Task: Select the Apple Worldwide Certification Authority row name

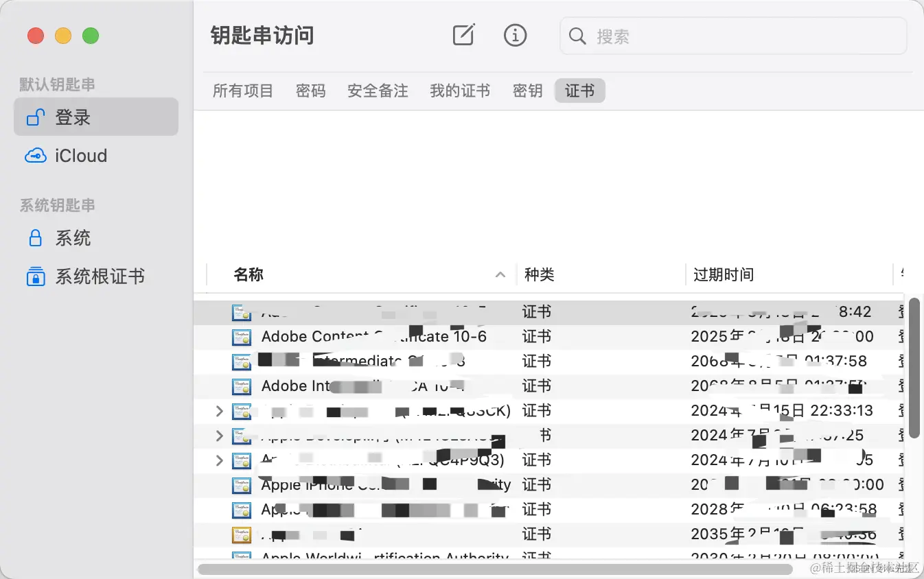Action: point(385,557)
